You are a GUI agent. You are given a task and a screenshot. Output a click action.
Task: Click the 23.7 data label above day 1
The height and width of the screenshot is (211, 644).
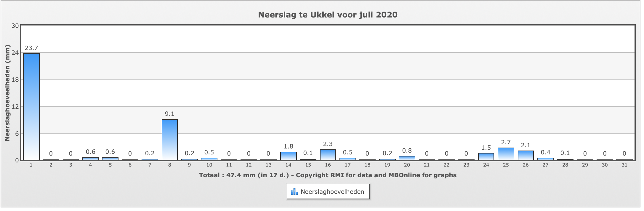(31, 48)
